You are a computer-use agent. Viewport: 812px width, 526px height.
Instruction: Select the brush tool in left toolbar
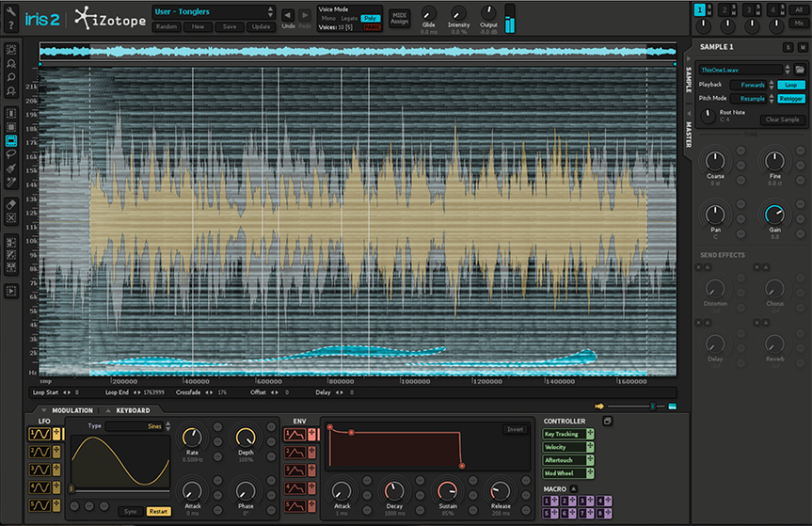tap(11, 167)
